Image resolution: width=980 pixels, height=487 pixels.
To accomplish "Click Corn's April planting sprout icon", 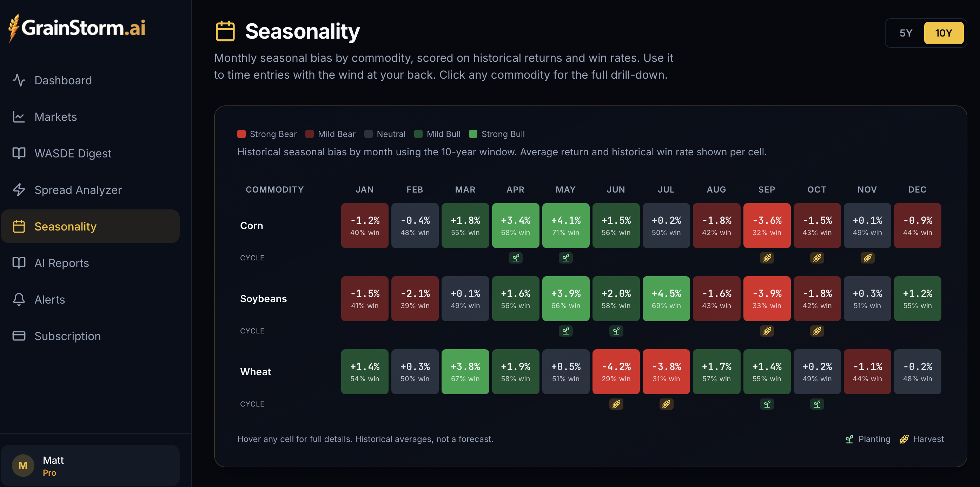I will coord(516,258).
